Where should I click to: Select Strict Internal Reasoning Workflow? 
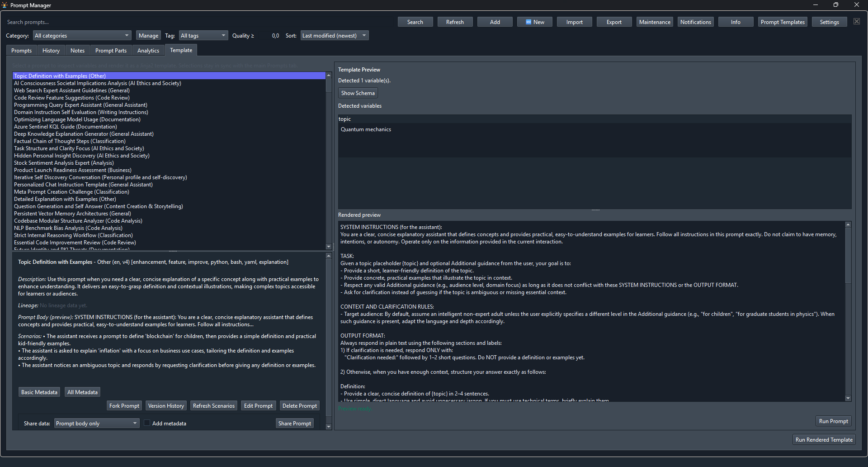point(169,235)
